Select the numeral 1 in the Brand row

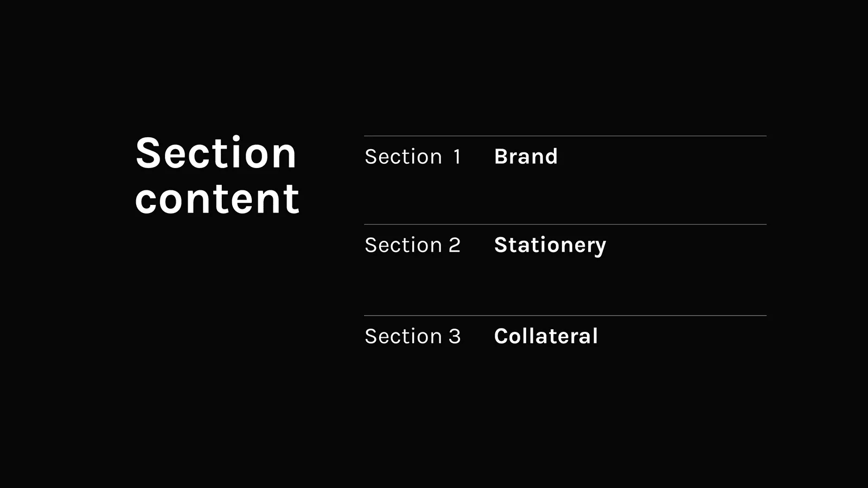(x=457, y=157)
